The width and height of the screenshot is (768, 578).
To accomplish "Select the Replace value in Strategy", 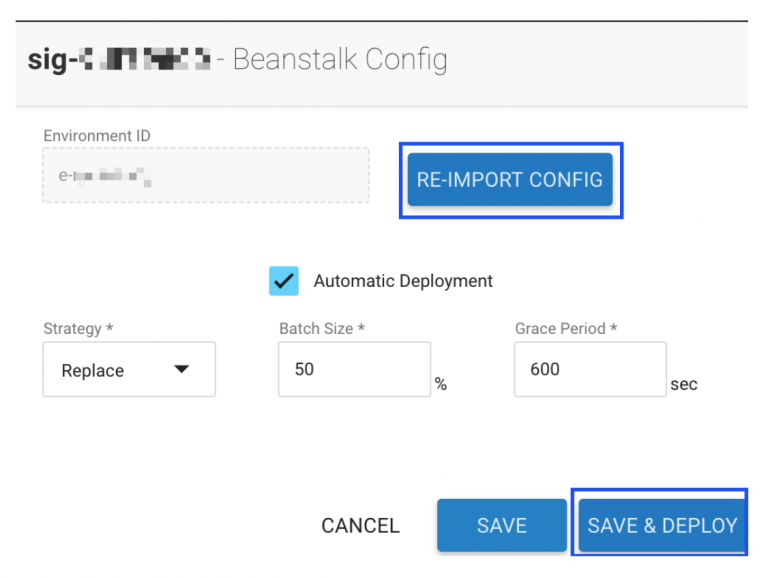I will click(x=93, y=370).
